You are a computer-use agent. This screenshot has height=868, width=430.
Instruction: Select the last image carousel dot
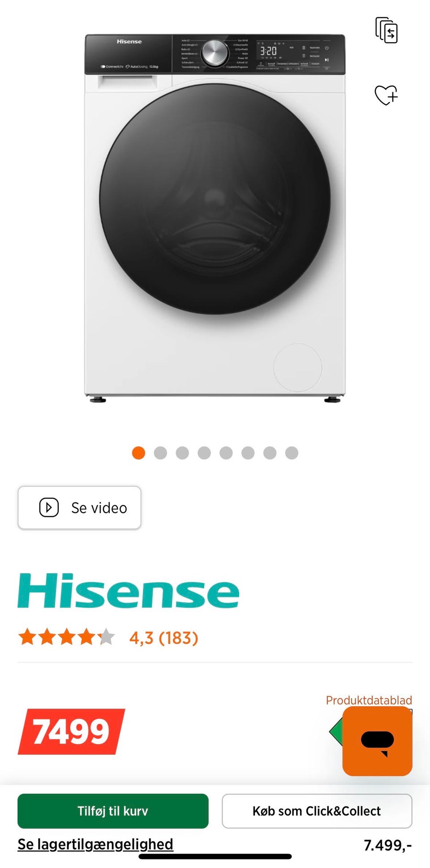(x=292, y=453)
